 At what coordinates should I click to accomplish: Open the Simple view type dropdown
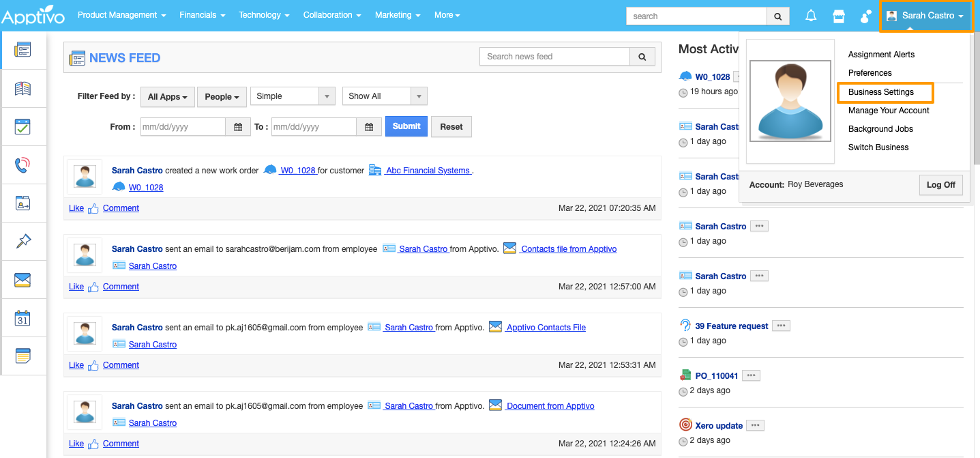293,96
